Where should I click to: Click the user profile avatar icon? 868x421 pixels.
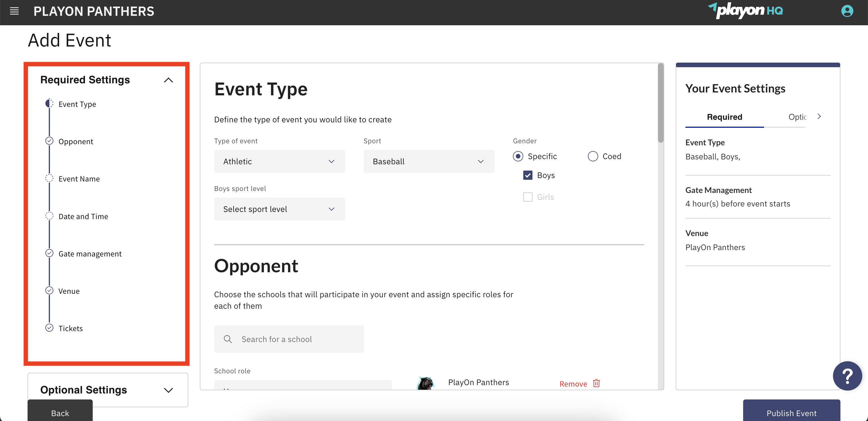[847, 11]
